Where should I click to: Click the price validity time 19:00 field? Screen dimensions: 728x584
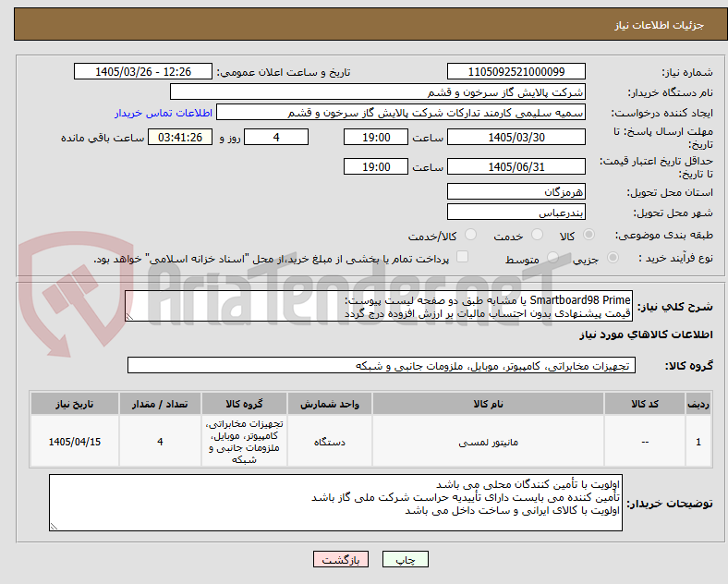pyautogui.click(x=376, y=166)
